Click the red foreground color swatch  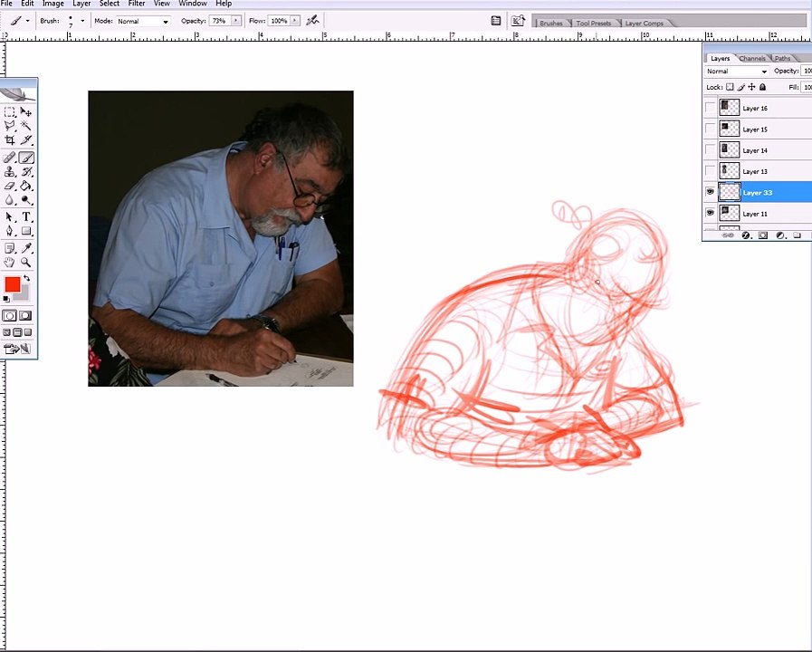13,284
